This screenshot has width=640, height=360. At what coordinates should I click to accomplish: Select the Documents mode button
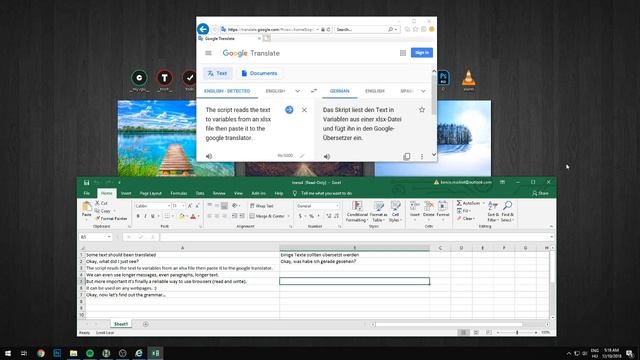pos(259,73)
